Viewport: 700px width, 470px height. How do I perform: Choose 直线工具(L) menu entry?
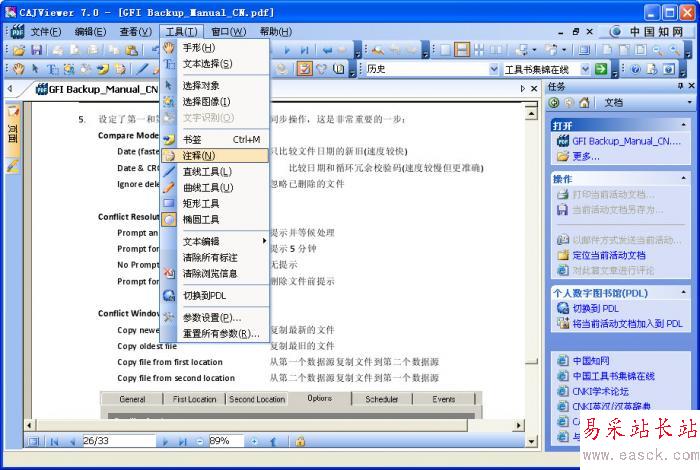click(x=215, y=171)
